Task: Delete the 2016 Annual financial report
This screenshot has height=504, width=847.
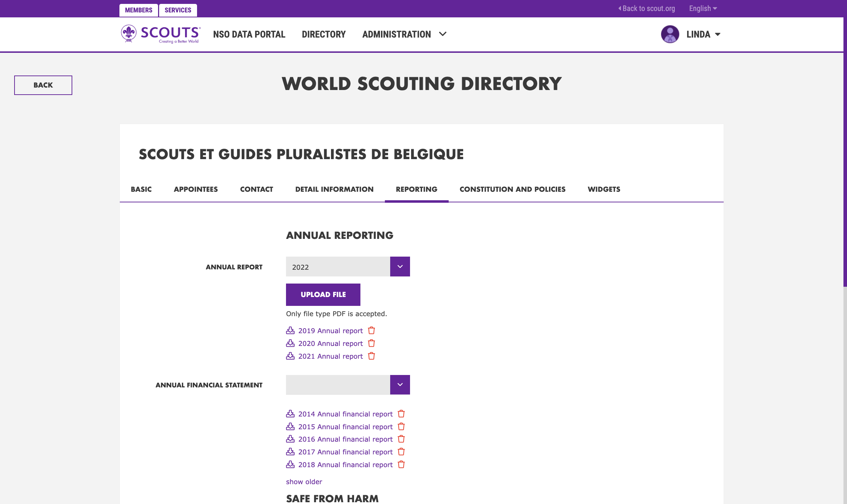Action: click(x=401, y=439)
